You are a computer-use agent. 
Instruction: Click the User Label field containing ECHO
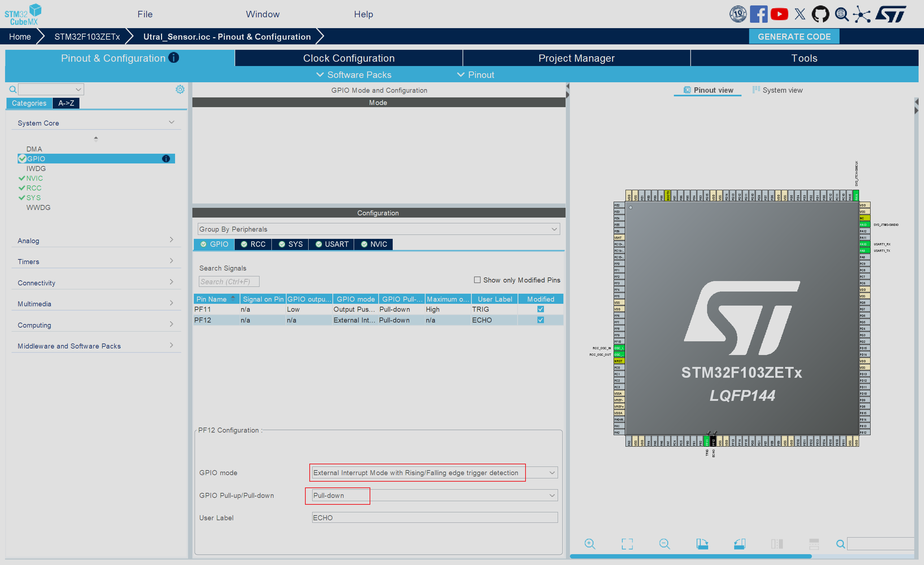(435, 517)
